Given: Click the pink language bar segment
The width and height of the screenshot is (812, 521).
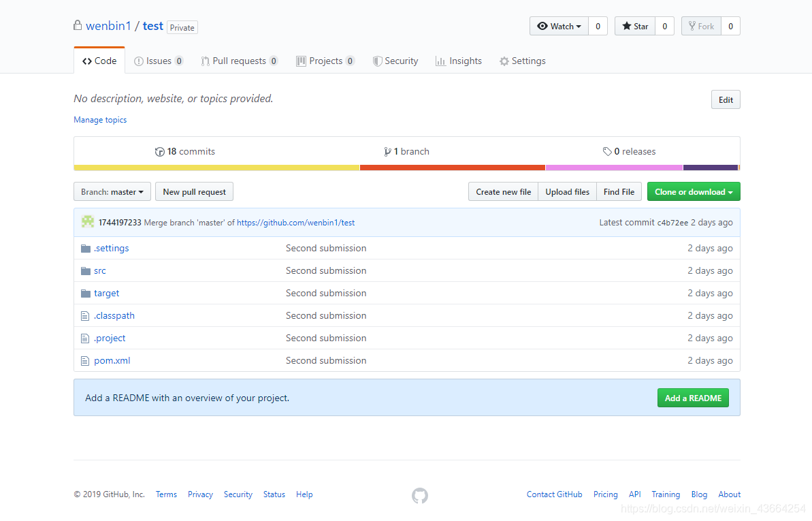Looking at the screenshot, I should (x=614, y=168).
